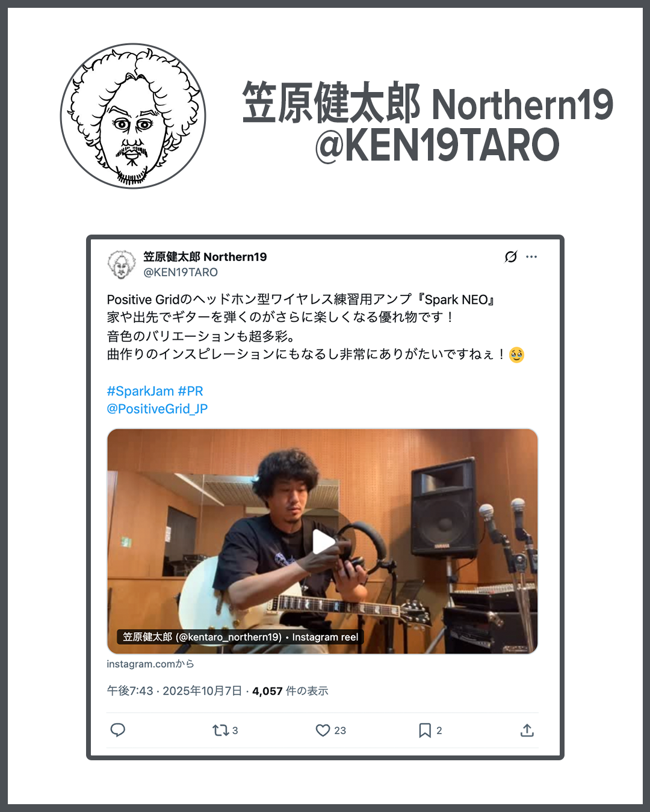Click the @KEN19TARO handle in tweet
Image resolution: width=650 pixels, height=812 pixels.
tap(181, 272)
